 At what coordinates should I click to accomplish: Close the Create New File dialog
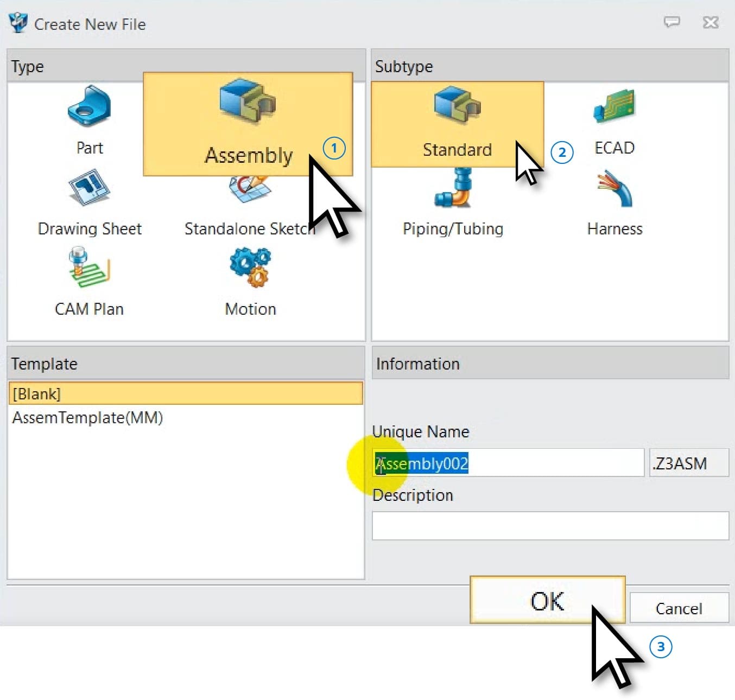coord(711,22)
